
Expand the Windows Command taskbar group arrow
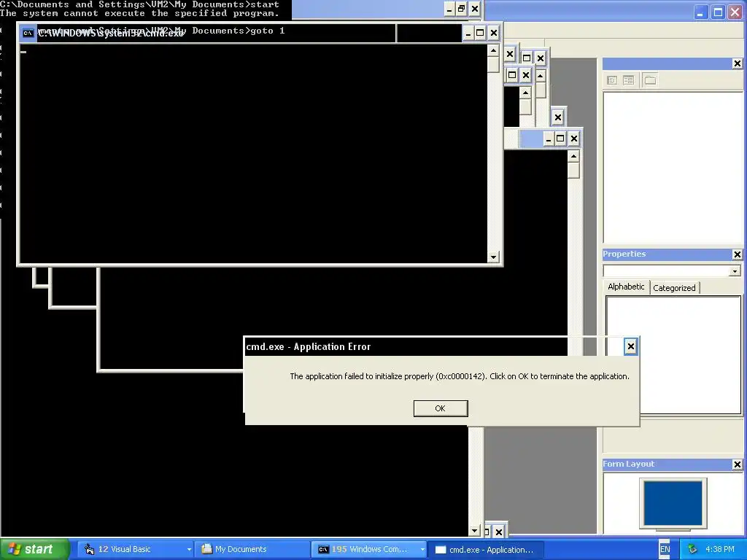click(x=422, y=550)
